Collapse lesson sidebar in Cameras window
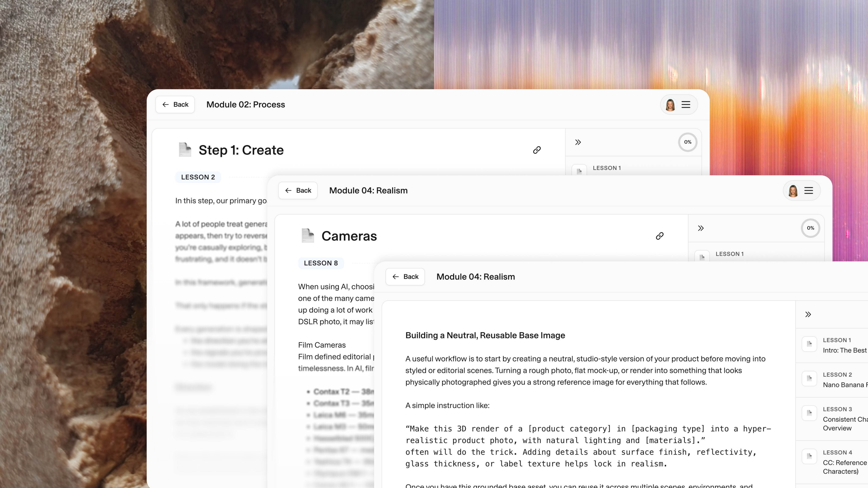This screenshot has height=488, width=868. pyautogui.click(x=701, y=228)
